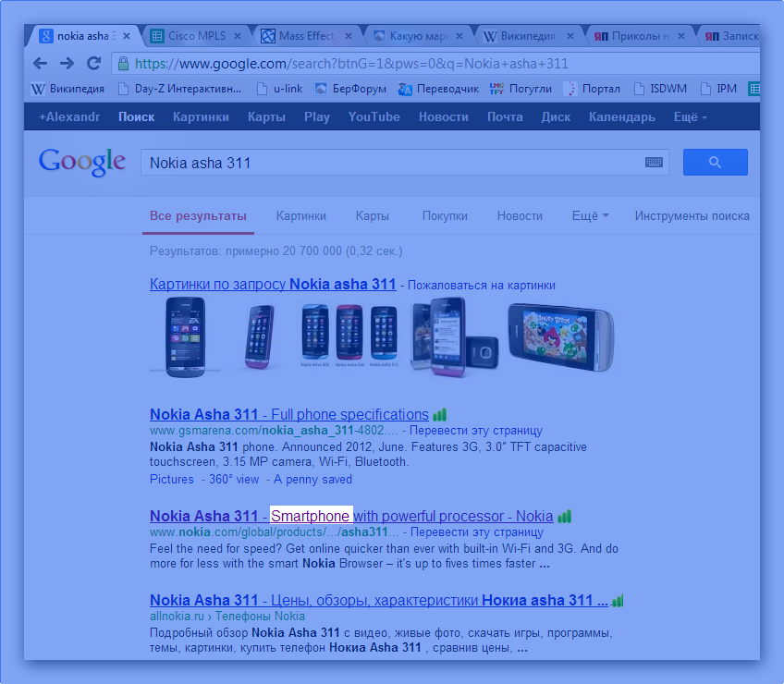This screenshot has height=684, width=784.
Task: Expand the Ещё dropdown in black Google bar
Action: click(690, 117)
